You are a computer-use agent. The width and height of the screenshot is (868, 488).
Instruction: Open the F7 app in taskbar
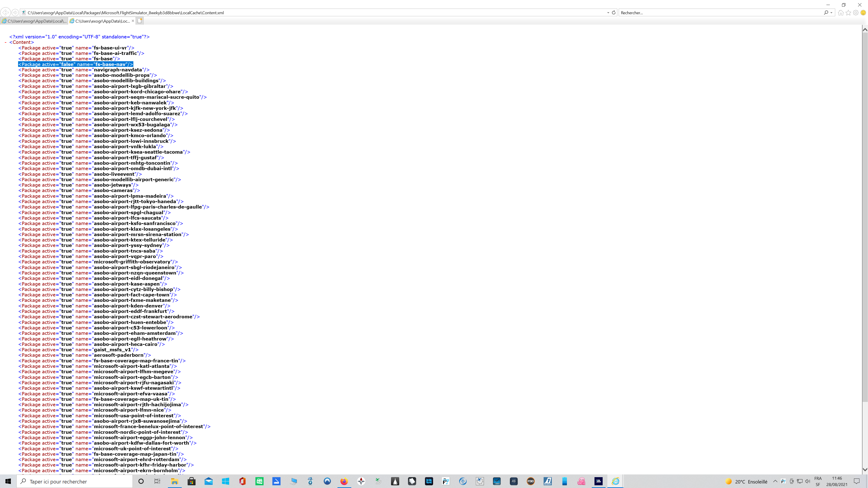446,481
